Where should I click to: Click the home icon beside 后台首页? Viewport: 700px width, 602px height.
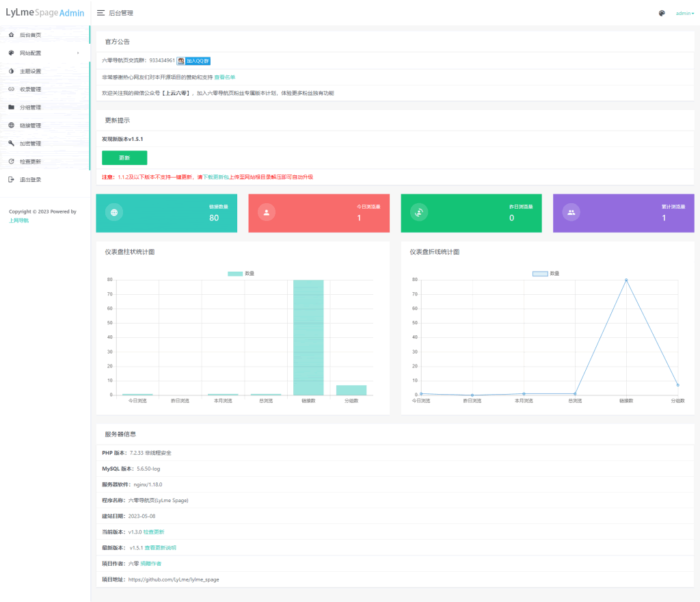(x=11, y=34)
